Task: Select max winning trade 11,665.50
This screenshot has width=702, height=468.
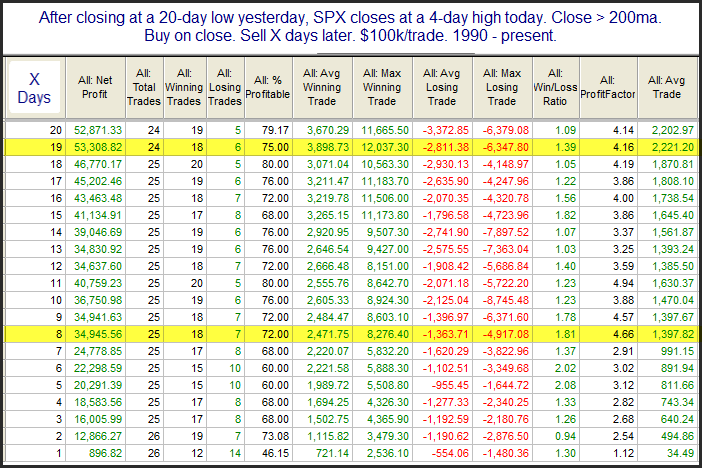Action: pyautogui.click(x=385, y=130)
